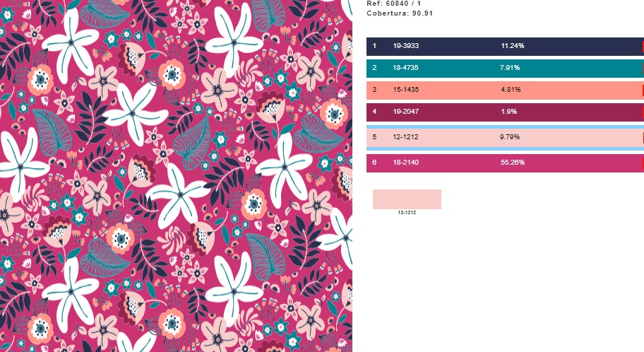Click the red marker on magenta row
The image size is (644, 352).
(643, 163)
